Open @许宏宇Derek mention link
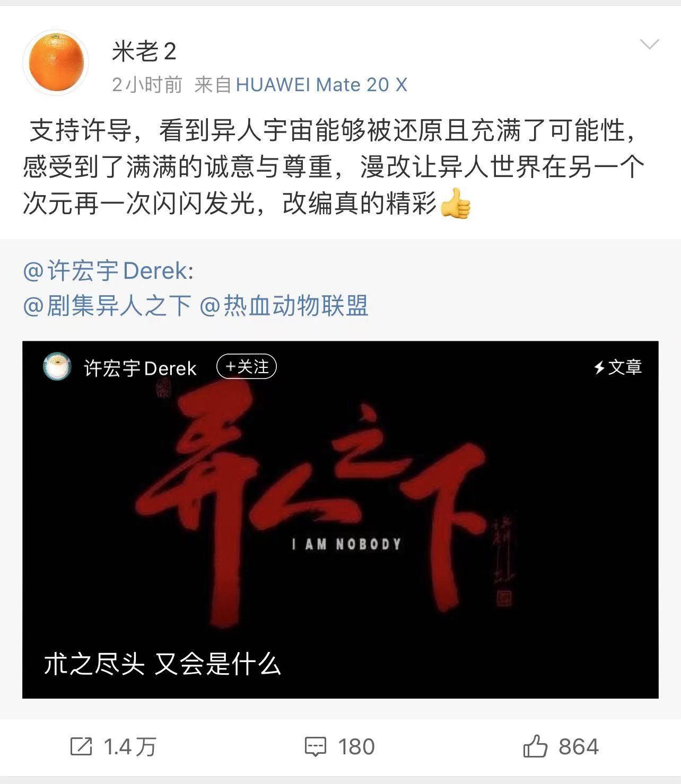 point(108,271)
